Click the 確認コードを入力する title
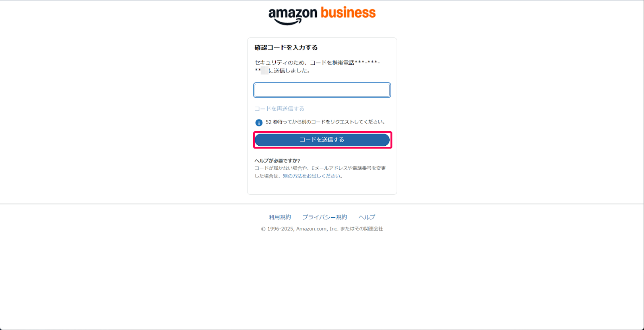The image size is (644, 330). coord(285,47)
